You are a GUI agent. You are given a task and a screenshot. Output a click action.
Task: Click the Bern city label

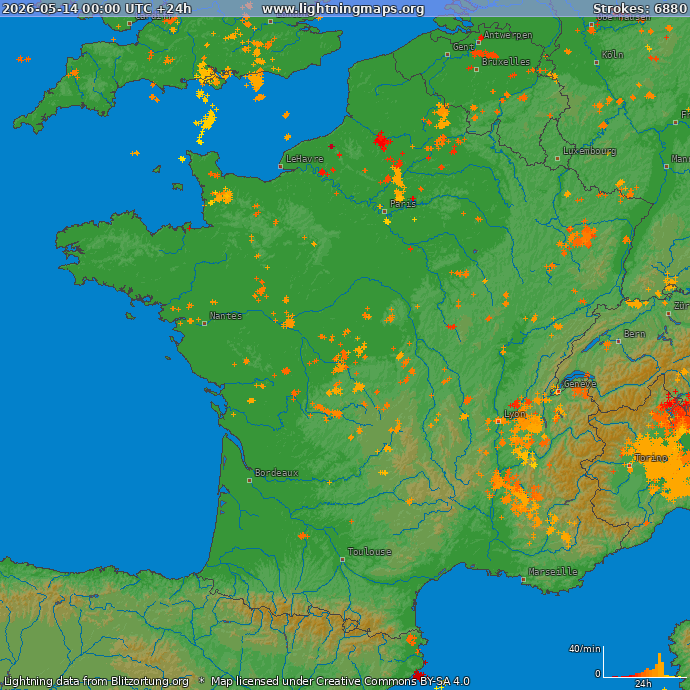coord(635,334)
